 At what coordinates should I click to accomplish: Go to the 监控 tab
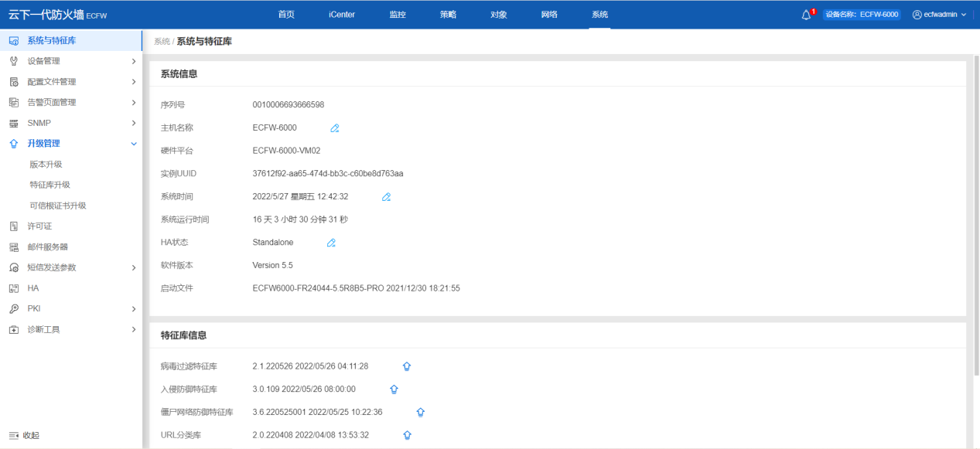(398, 15)
